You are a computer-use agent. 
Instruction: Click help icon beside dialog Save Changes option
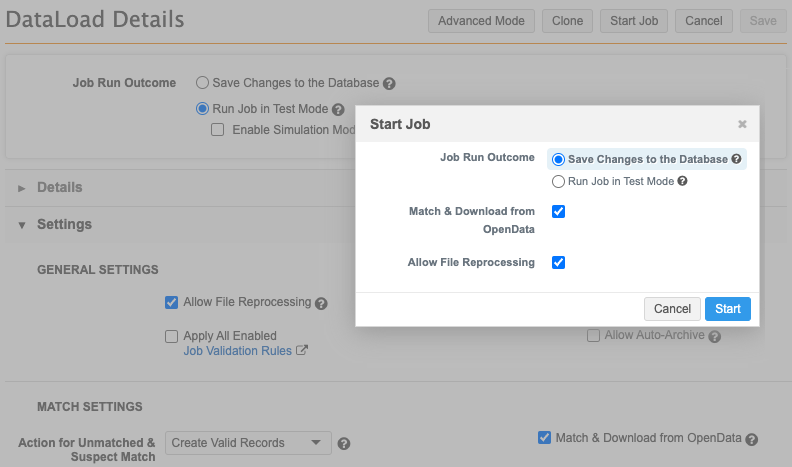pyautogui.click(x=736, y=159)
